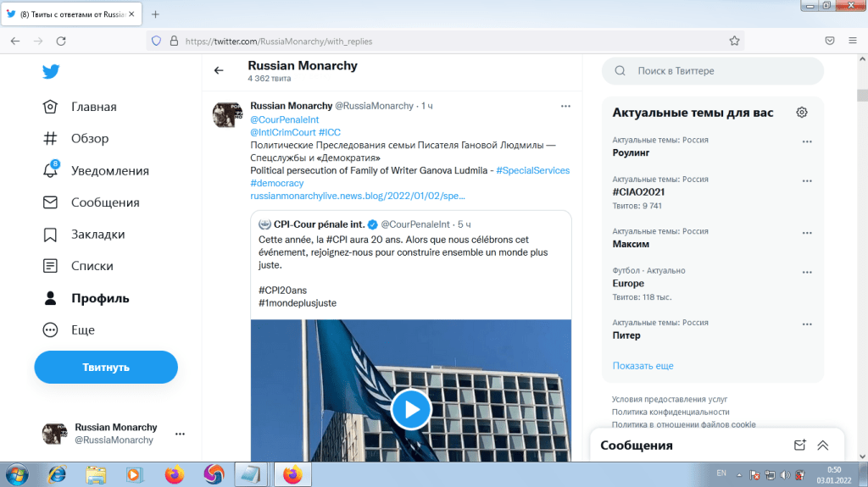Open options for Максим trend
The image size is (868, 487).
pyautogui.click(x=807, y=233)
